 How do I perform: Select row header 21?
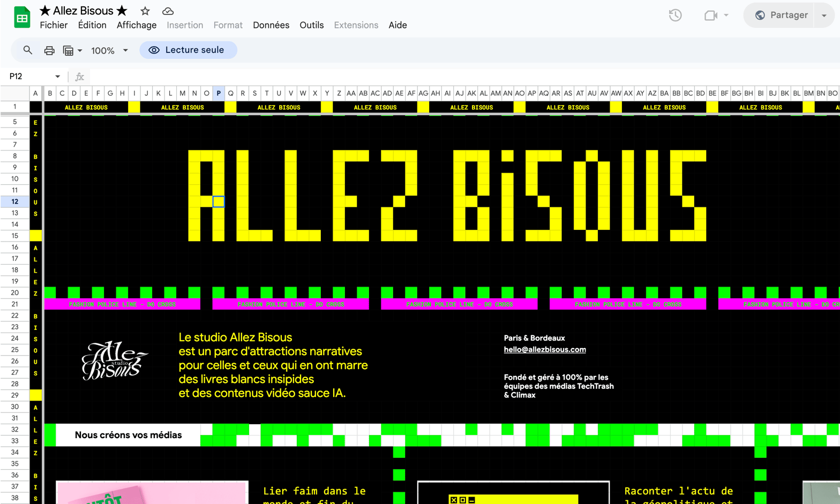[x=15, y=304]
